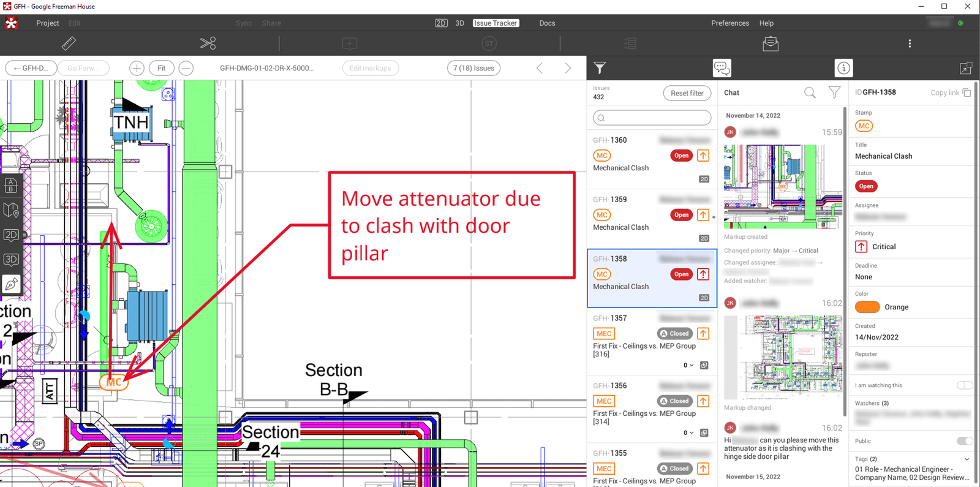980x487 pixels.
Task: Click the zoom out minus button
Action: [x=186, y=68]
